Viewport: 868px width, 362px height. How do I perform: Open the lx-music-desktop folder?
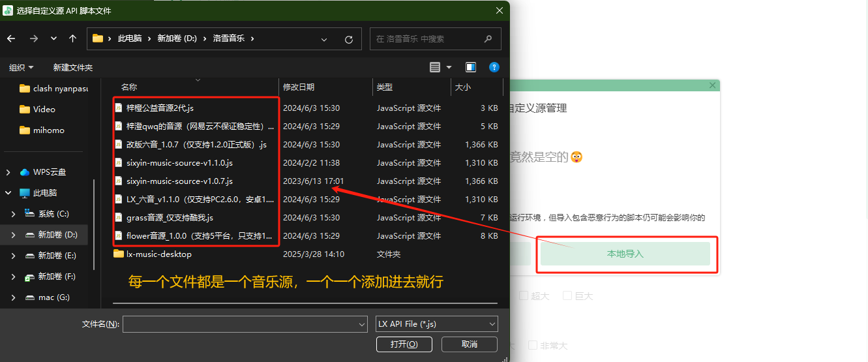[x=158, y=254]
